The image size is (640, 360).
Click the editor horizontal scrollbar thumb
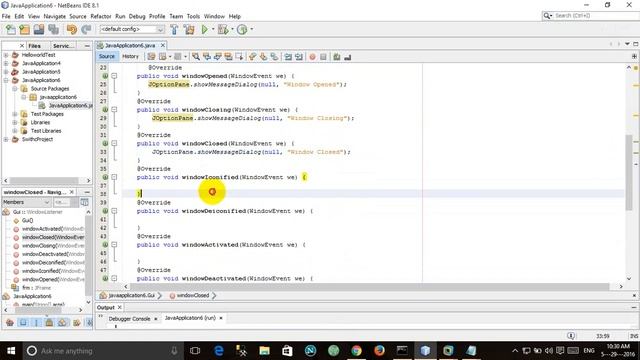click(368, 287)
